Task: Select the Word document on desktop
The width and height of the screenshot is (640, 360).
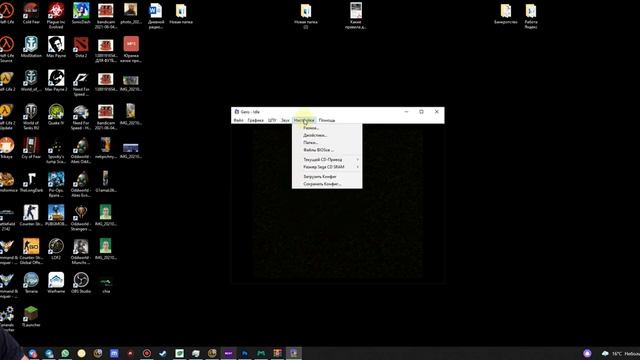Action: (x=156, y=16)
